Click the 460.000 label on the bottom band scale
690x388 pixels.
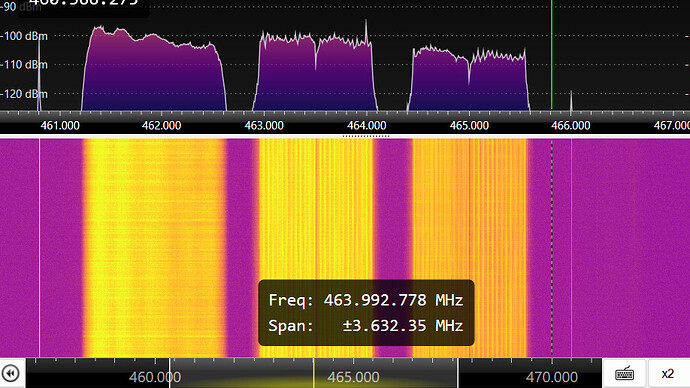155,377
